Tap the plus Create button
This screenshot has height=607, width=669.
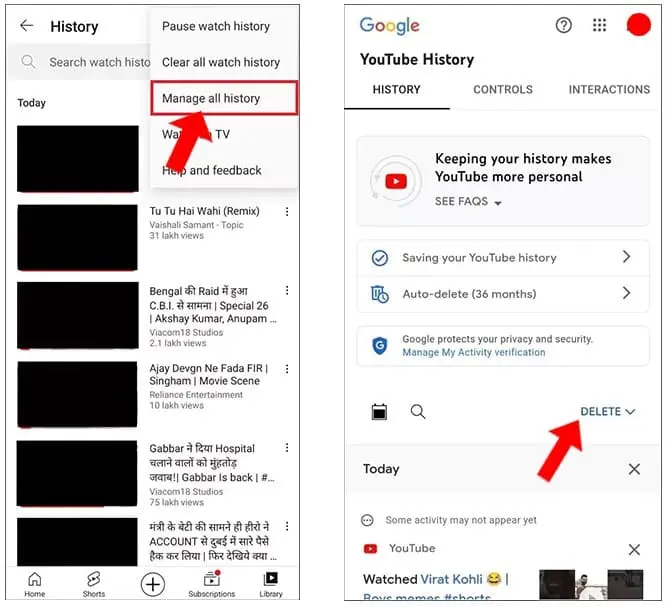click(153, 584)
